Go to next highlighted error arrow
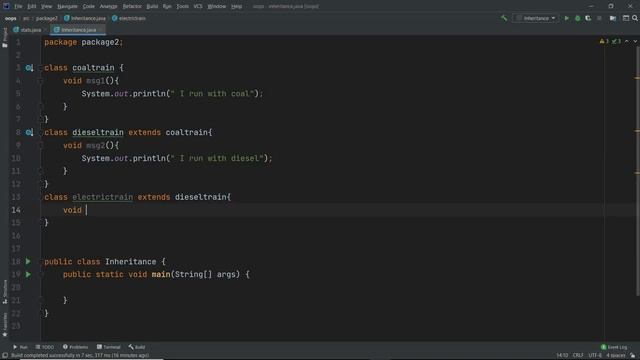Viewport: 640px width, 360px height. point(635,41)
